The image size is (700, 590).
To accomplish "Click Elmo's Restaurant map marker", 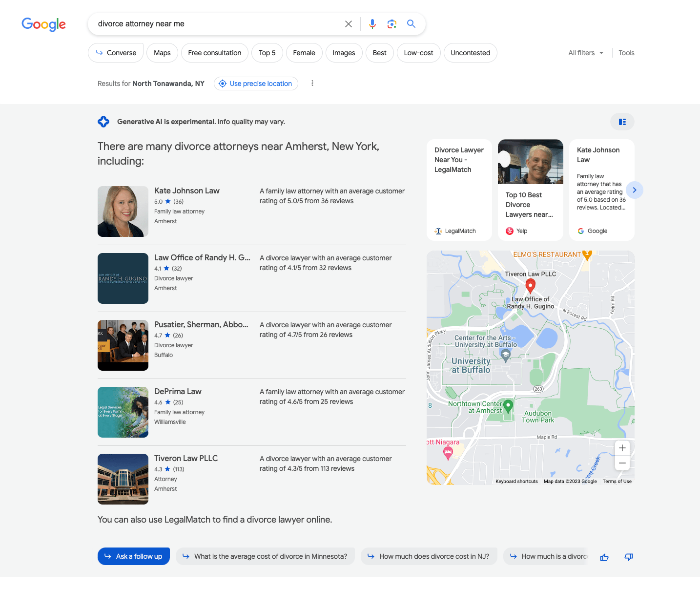I will pyautogui.click(x=587, y=254).
